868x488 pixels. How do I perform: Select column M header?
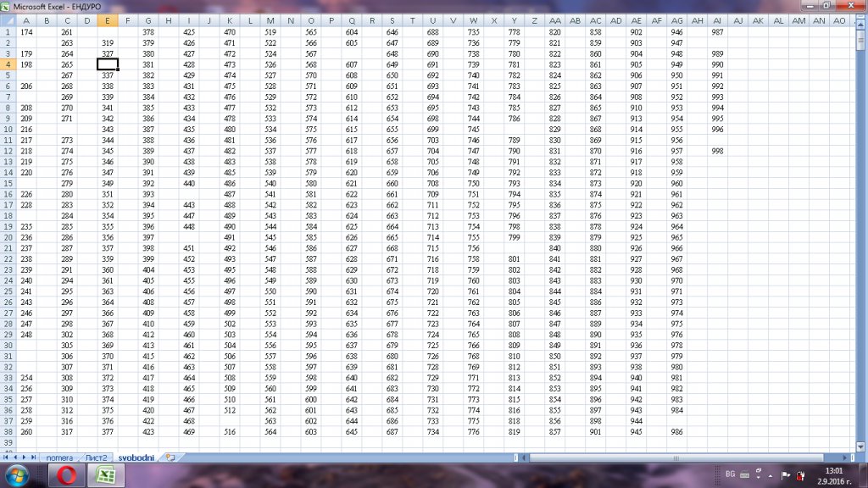(270, 20)
